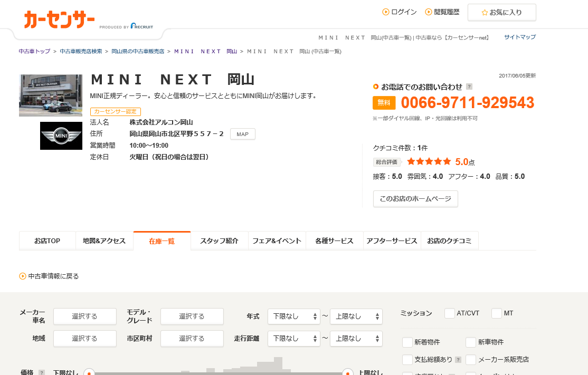The height and width of the screenshot is (375, 588).
Task: Click the arrow icon before 中古車情報に戻る
Action: click(x=23, y=276)
